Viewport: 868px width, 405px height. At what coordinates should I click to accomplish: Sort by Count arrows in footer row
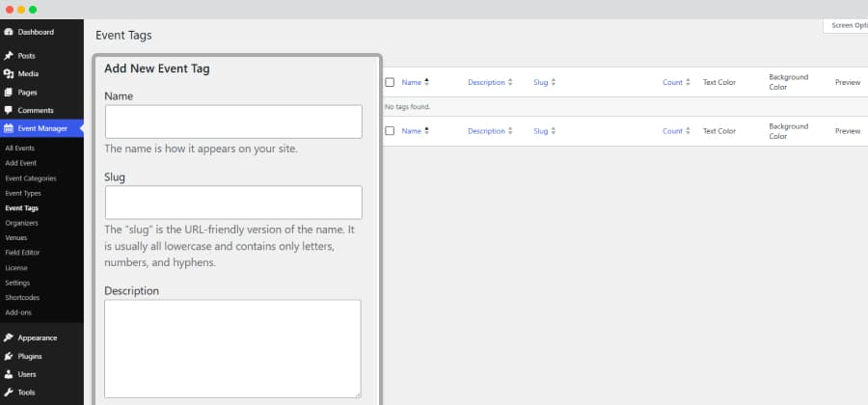(x=688, y=131)
